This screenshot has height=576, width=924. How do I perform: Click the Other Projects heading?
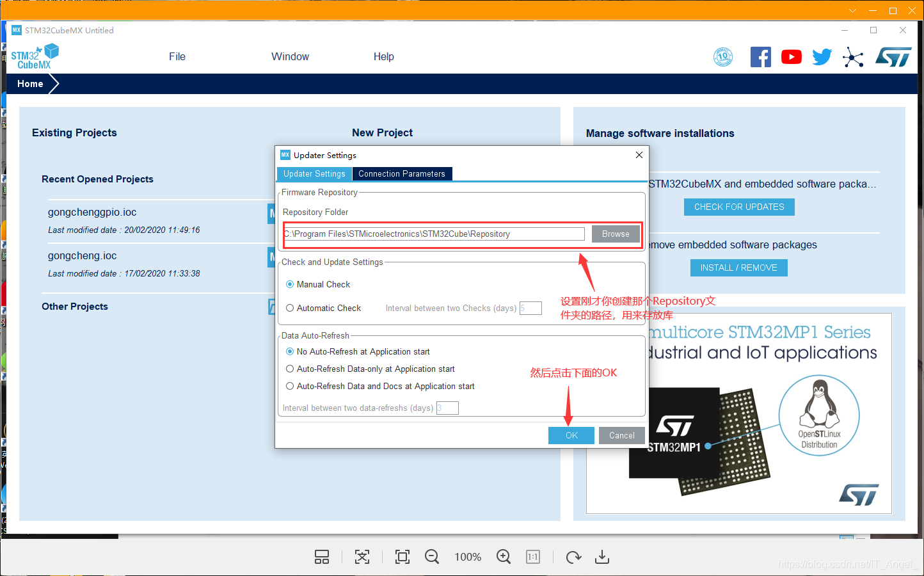75,307
